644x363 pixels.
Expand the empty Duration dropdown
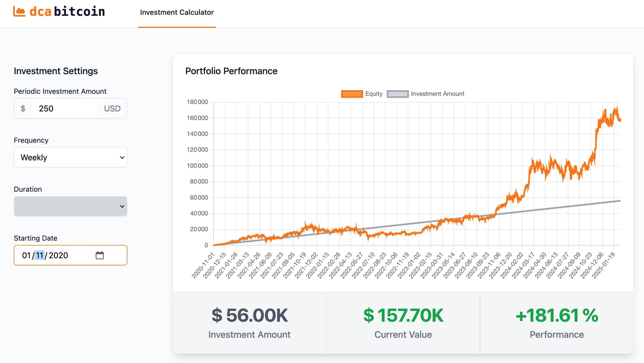click(70, 206)
